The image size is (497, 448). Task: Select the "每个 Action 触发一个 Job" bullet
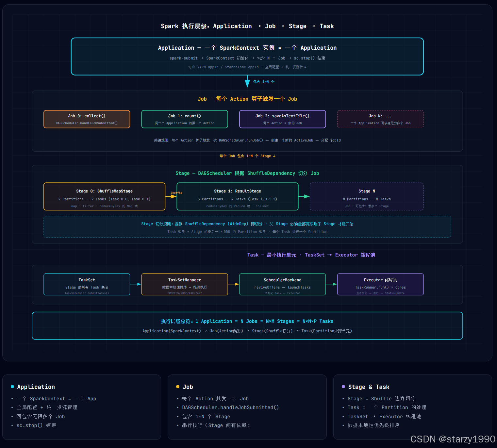click(215, 399)
